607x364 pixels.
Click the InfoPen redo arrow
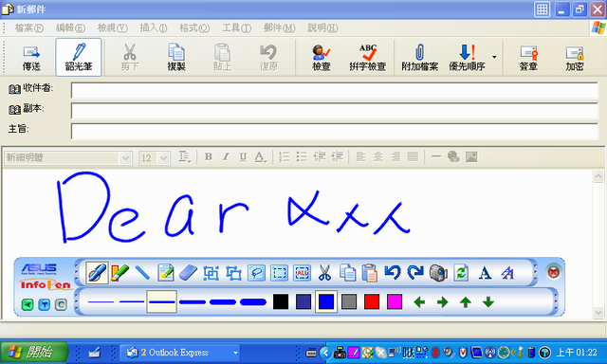(x=415, y=272)
